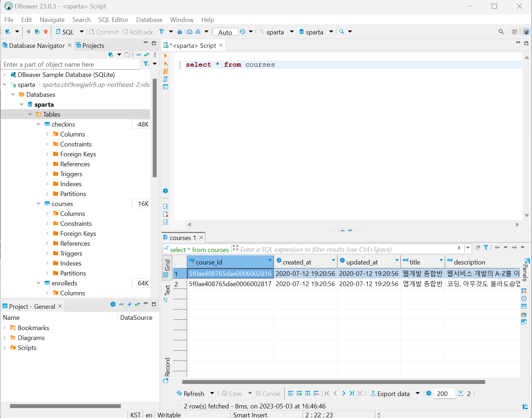
Task: Open the created_at column sort dropdown
Action: [333, 261]
